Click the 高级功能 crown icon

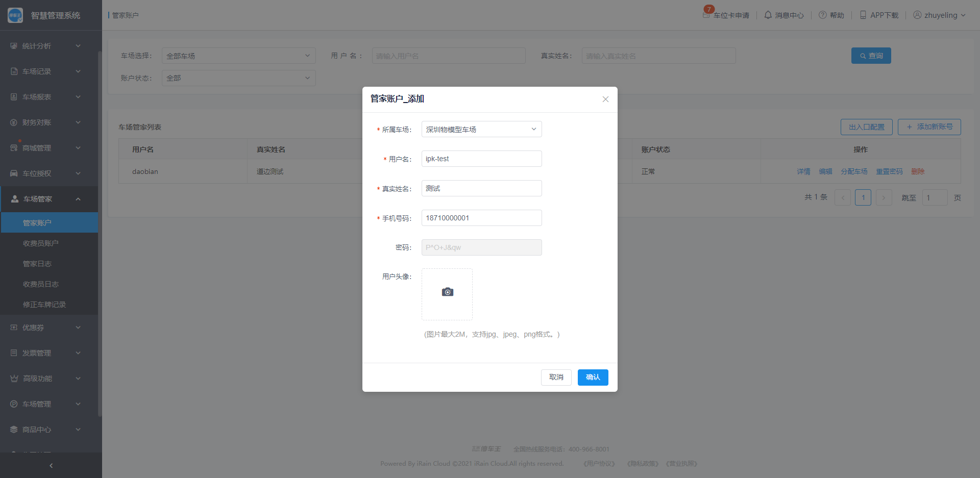14,379
